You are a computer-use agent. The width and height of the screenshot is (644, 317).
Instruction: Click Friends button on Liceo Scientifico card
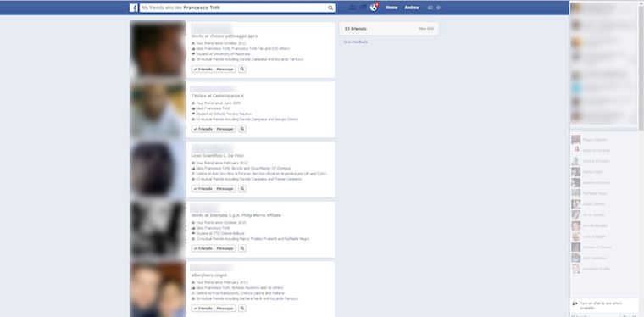(203, 189)
